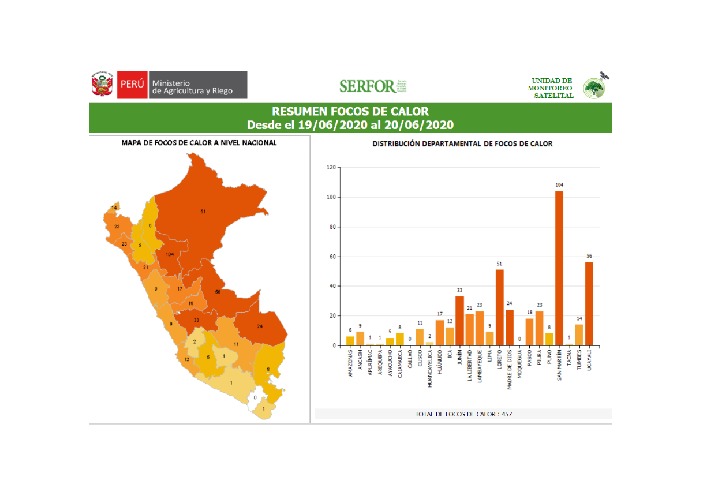Click the Junín bar with value 33

click(x=459, y=320)
